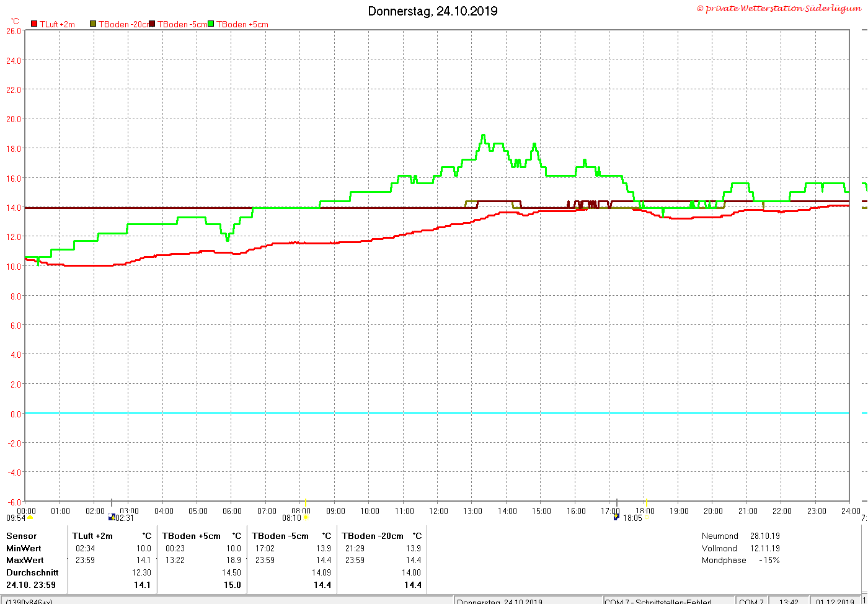
Task: Click the moon icon near 18:05
Action: point(616,517)
